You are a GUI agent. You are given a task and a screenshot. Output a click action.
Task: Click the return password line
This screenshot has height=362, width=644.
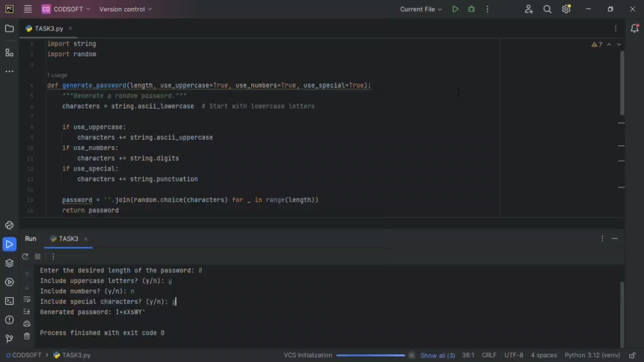[x=90, y=210]
